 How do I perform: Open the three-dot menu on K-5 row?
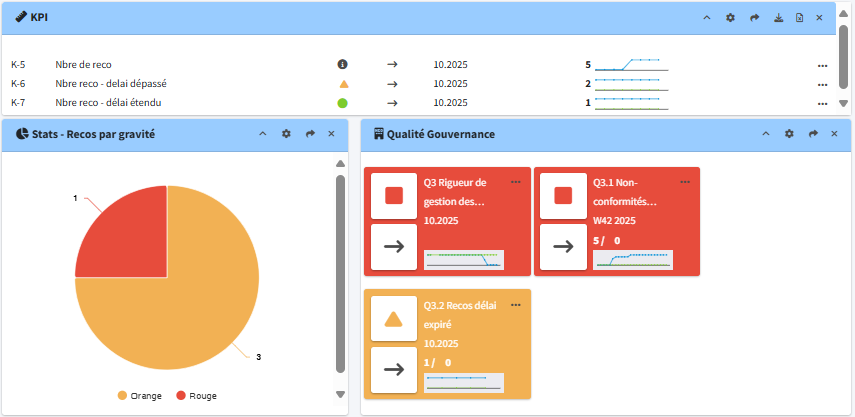point(822,65)
